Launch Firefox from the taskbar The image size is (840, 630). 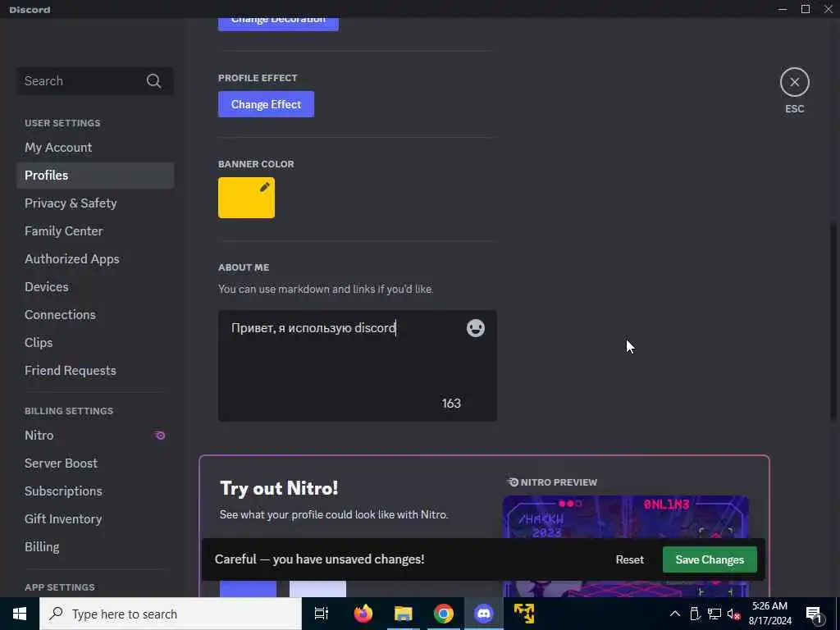pos(363,614)
